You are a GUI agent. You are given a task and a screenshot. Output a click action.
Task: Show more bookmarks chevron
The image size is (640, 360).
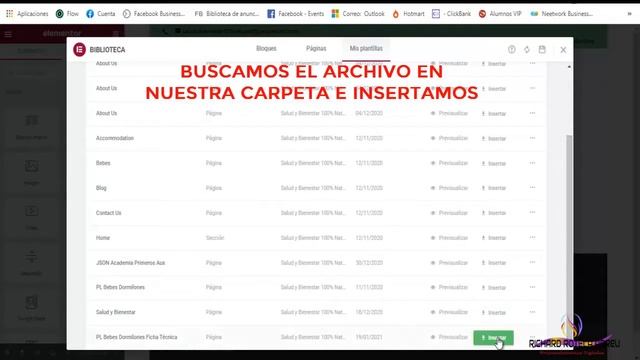tap(629, 14)
